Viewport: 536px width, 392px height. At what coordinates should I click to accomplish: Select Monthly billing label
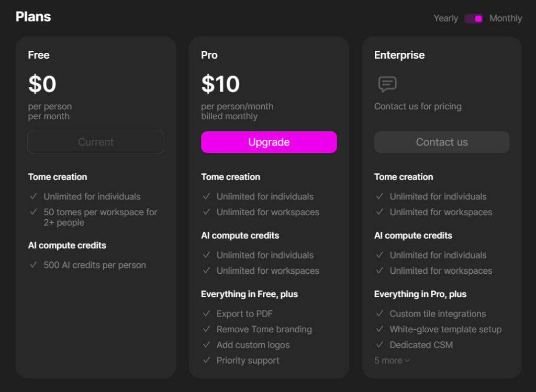(506, 18)
